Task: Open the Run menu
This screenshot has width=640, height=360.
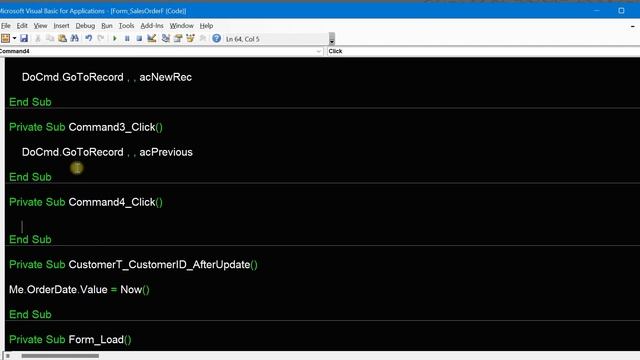Action: (107, 25)
